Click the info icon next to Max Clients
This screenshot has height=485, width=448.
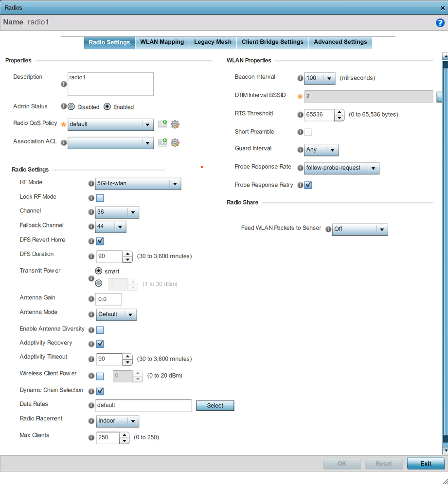(91, 437)
